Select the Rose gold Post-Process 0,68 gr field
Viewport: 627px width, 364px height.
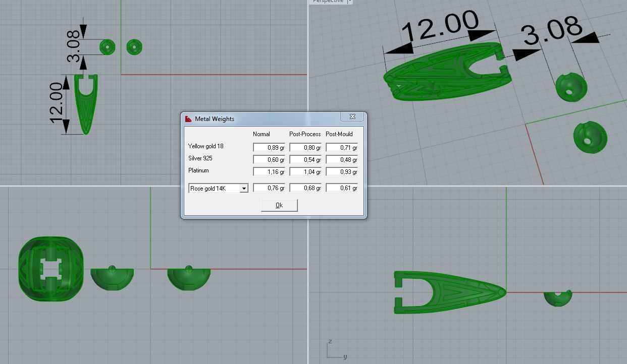tap(305, 188)
